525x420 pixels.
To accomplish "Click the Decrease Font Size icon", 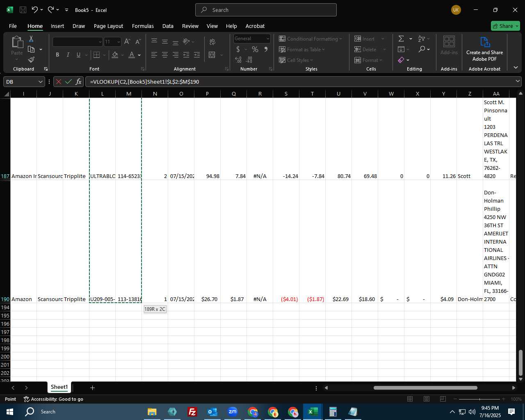I will [x=138, y=41].
